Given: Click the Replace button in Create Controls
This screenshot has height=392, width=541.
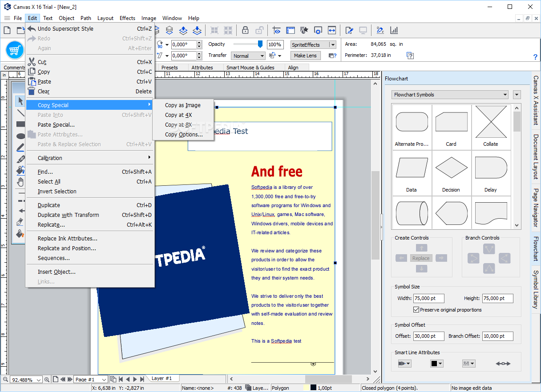Looking at the screenshot, I should (x=421, y=258).
